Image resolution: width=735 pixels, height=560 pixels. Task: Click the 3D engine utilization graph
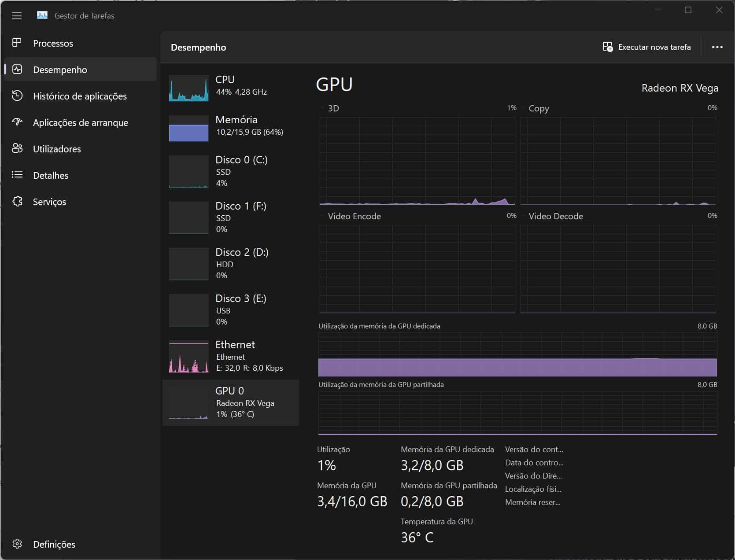coord(417,161)
